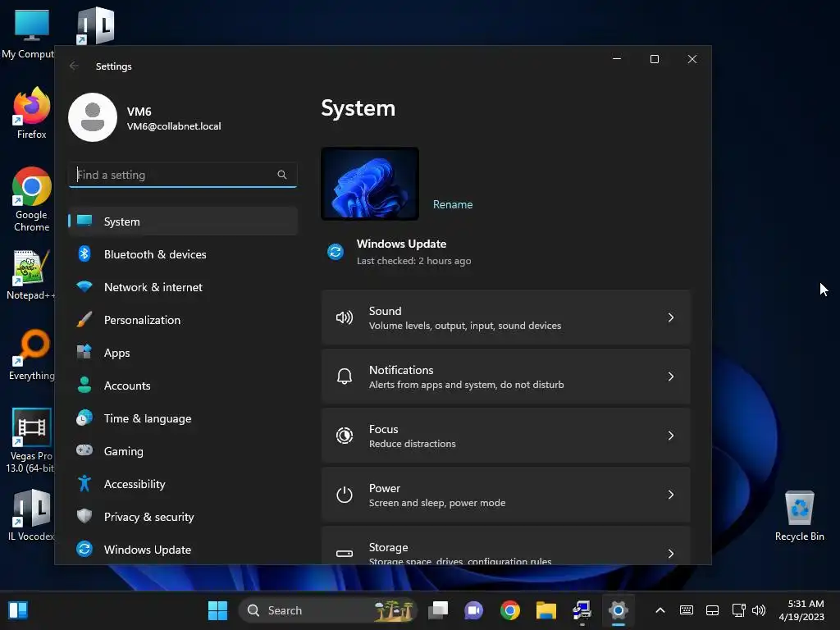840x630 pixels.
Task: Click the Power button icon
Action: [344, 495]
